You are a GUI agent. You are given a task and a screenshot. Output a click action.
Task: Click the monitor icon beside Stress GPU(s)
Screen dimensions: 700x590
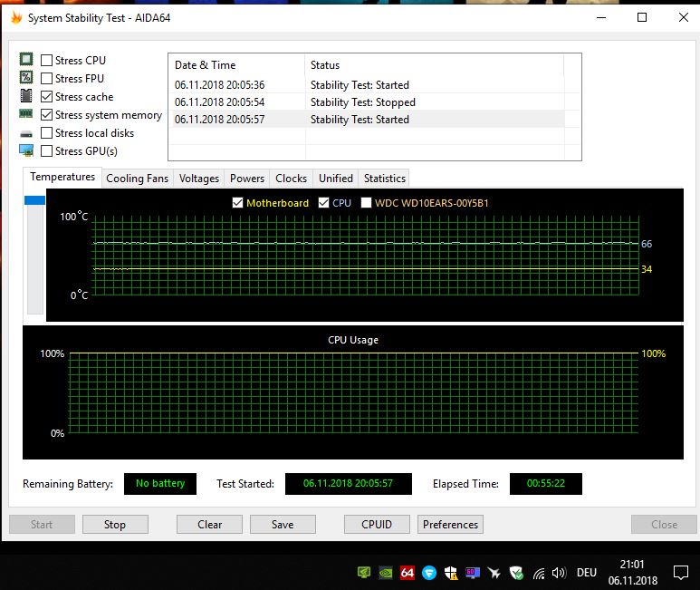(x=26, y=150)
